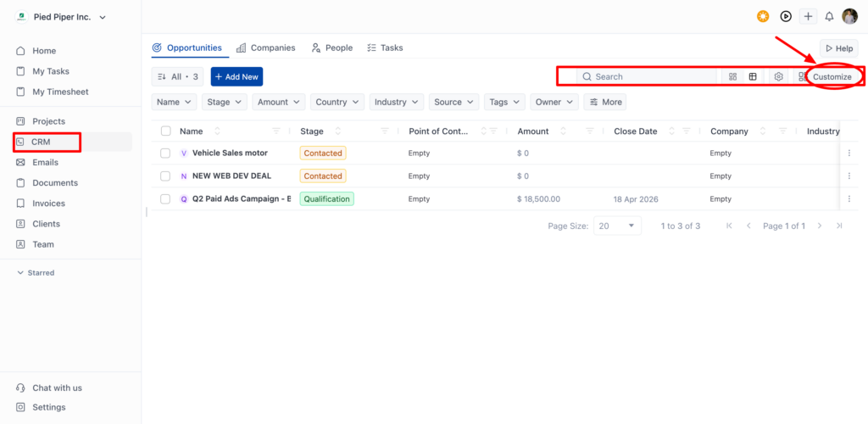This screenshot has height=424, width=868.
Task: Open the orange sun theme icon
Action: point(764,17)
